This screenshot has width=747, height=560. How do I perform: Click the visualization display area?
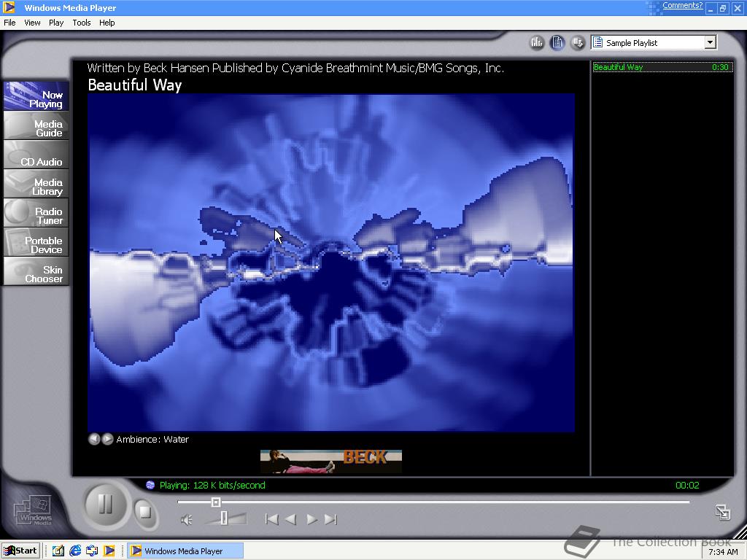[331, 262]
